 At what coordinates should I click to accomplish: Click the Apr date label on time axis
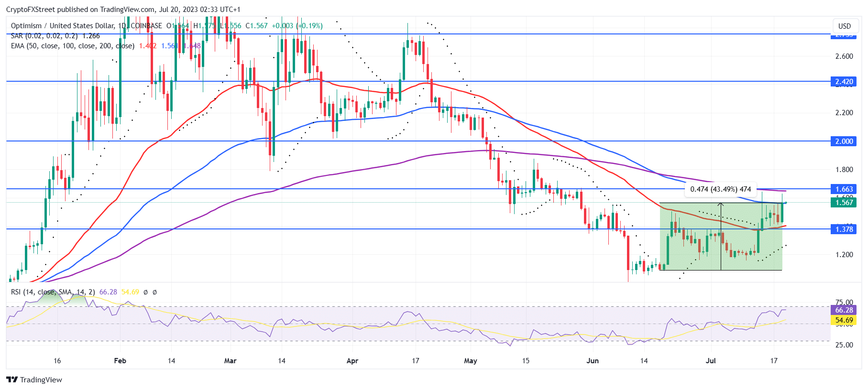coord(352,361)
